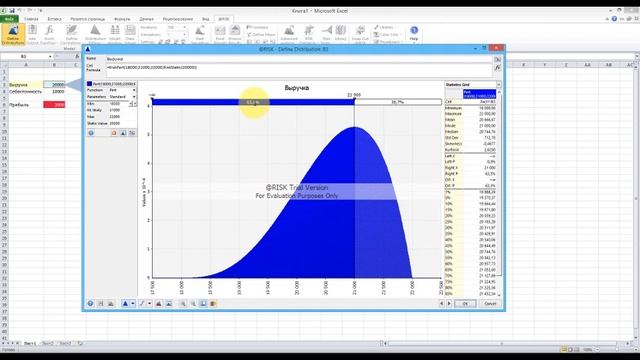Viewport: 640px width, 360px height.
Task: Open the Name Box dropdown arrow
Action: point(50,56)
